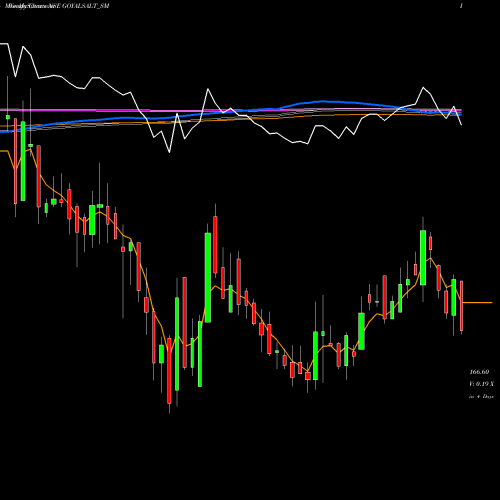Screen dimensions: 500x500
Task: Click the 166.69 price value
Action: point(479,372)
